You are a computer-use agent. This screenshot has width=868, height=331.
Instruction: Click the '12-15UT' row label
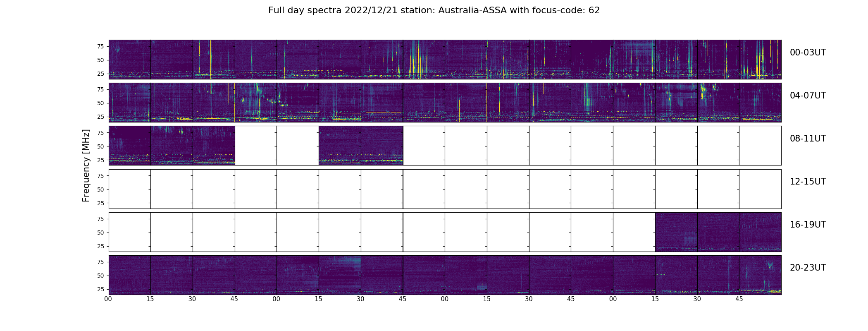coord(808,182)
